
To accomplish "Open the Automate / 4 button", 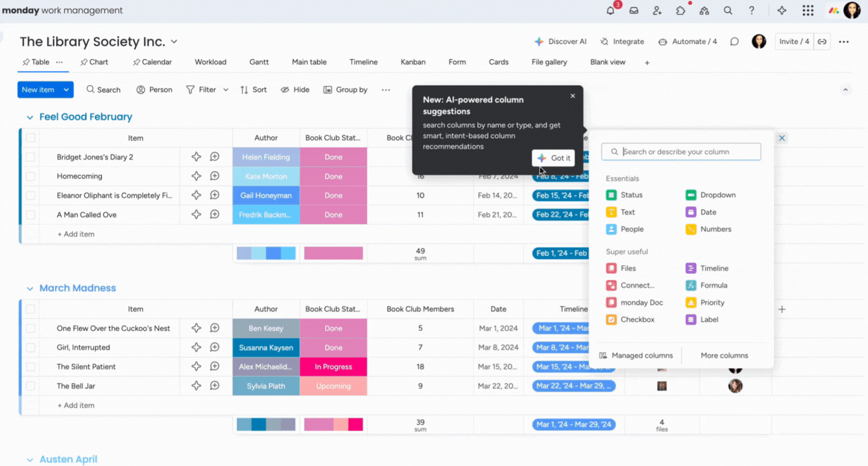I will [687, 42].
